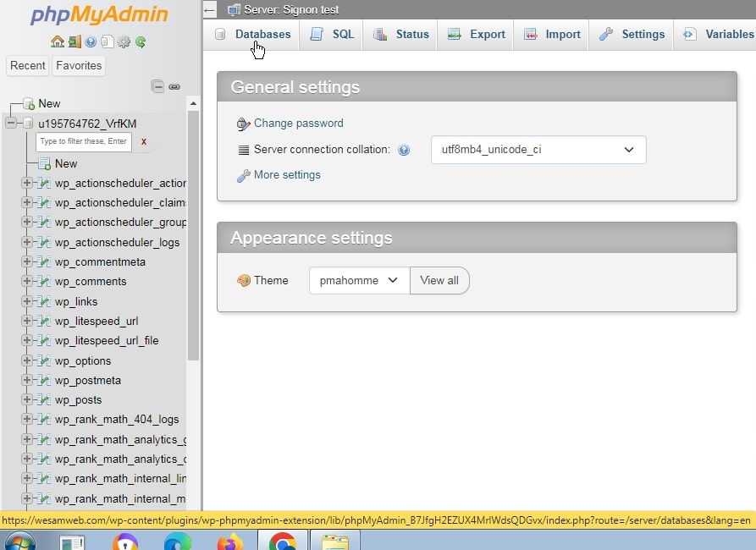
Task: Click the wp_options table icon
Action: [44, 360]
